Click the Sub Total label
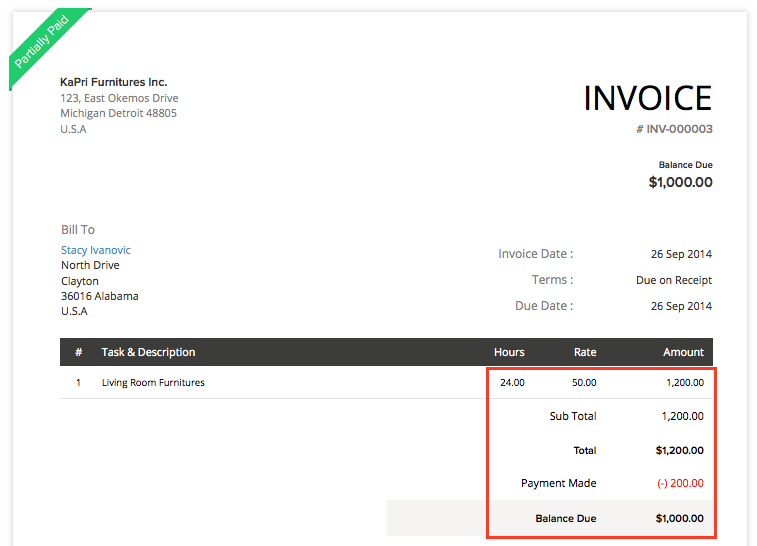Image resolution: width=757 pixels, height=546 pixels. (x=573, y=416)
